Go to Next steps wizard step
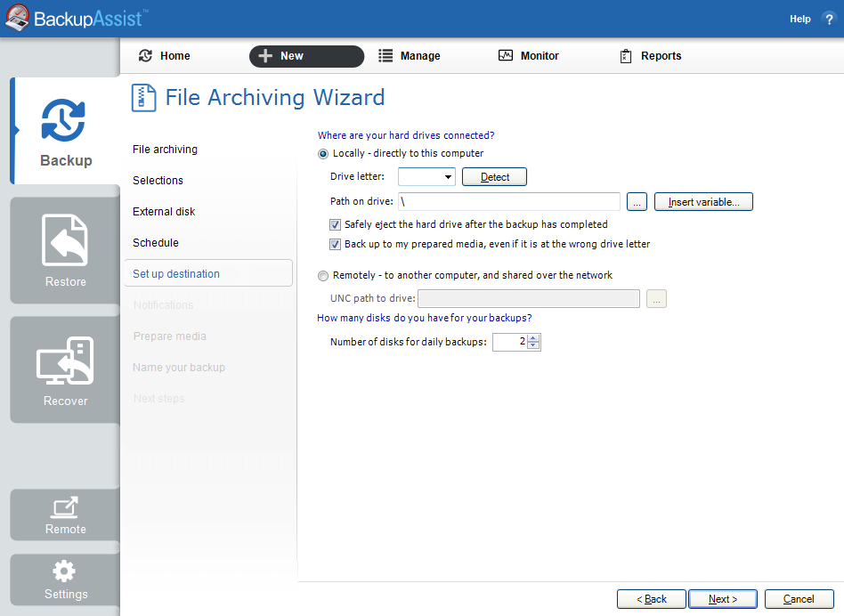Image resolution: width=844 pixels, height=616 pixels. 158,399
